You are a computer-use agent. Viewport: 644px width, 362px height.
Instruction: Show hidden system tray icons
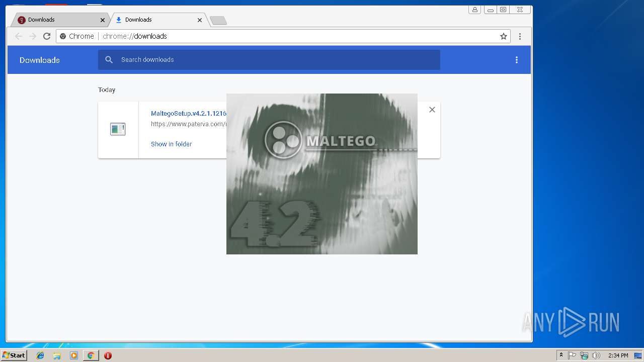[x=561, y=355]
